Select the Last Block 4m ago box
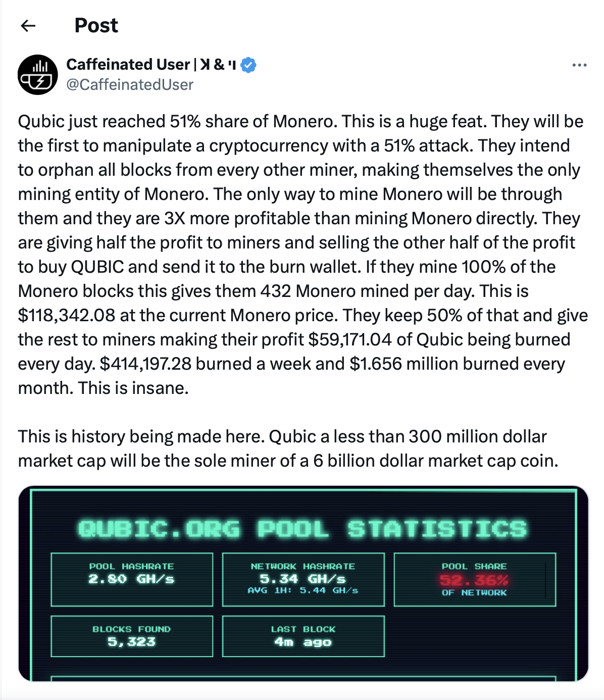This screenshot has height=700, width=604. [x=303, y=636]
